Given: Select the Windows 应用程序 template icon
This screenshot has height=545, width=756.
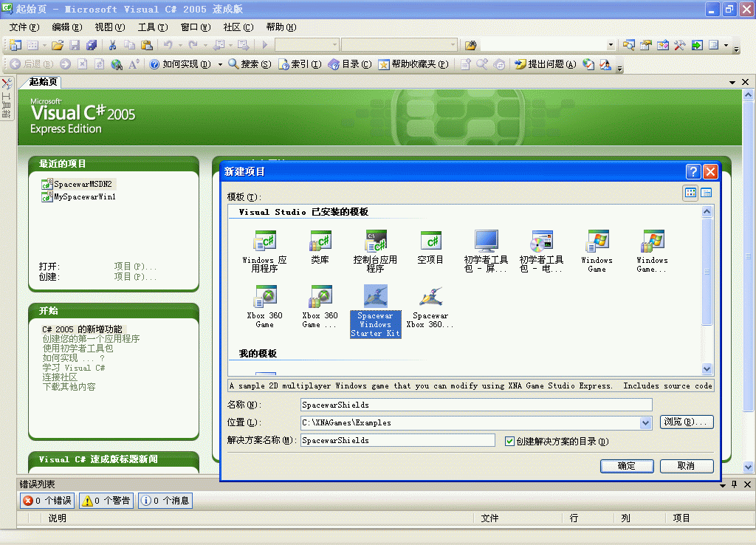Looking at the screenshot, I should [x=264, y=251].
